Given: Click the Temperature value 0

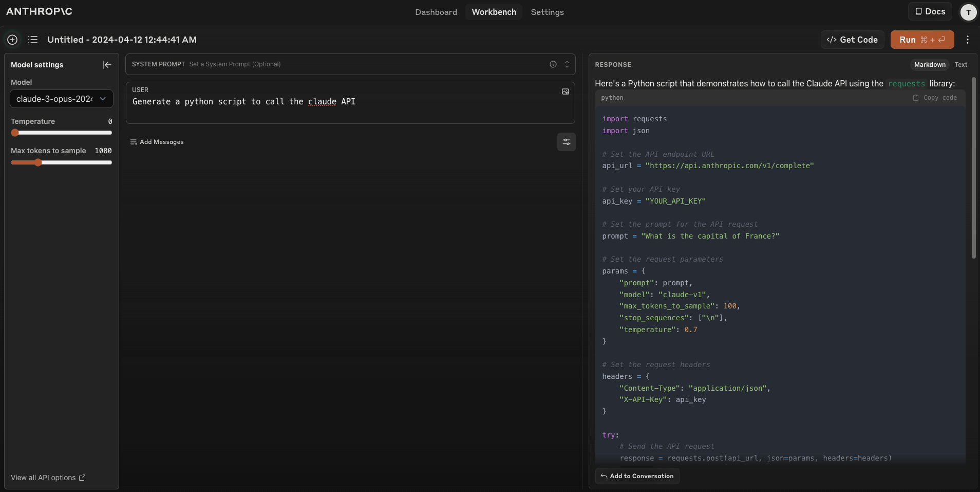Looking at the screenshot, I should [x=110, y=121].
